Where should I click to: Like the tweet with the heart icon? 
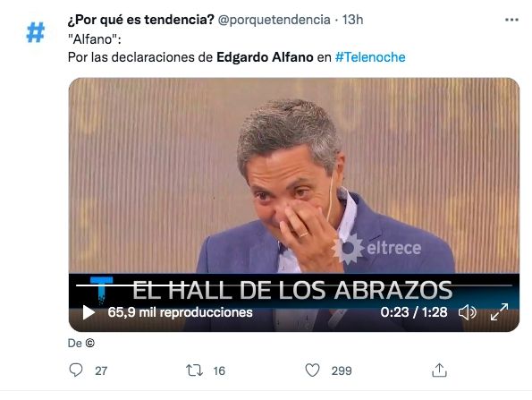(x=312, y=370)
